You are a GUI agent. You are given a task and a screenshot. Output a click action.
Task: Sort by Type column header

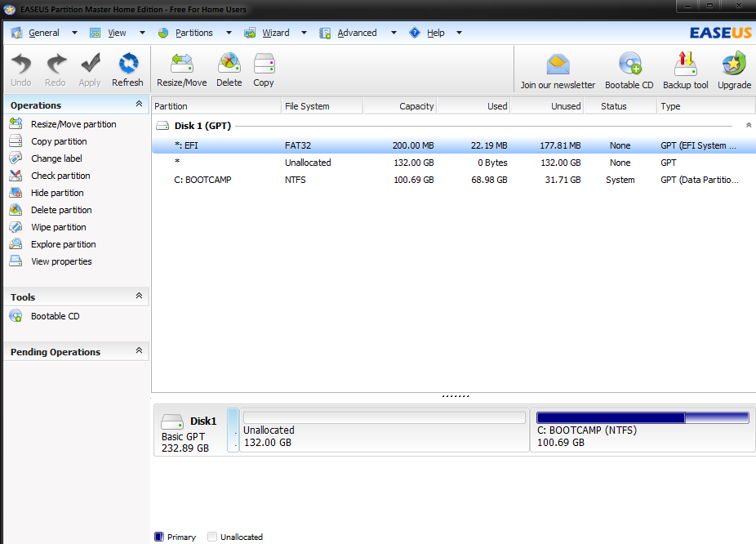[x=706, y=106]
